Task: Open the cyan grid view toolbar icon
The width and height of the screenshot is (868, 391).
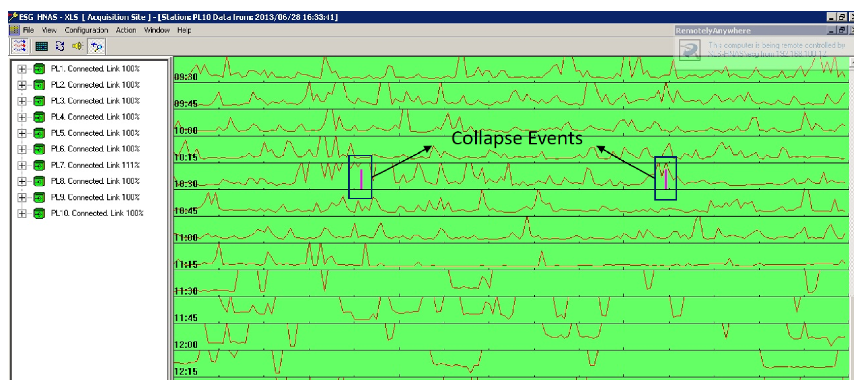Action: pos(41,46)
